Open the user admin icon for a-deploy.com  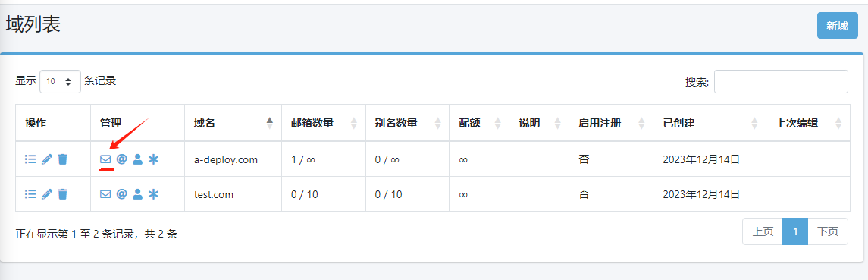(x=138, y=159)
